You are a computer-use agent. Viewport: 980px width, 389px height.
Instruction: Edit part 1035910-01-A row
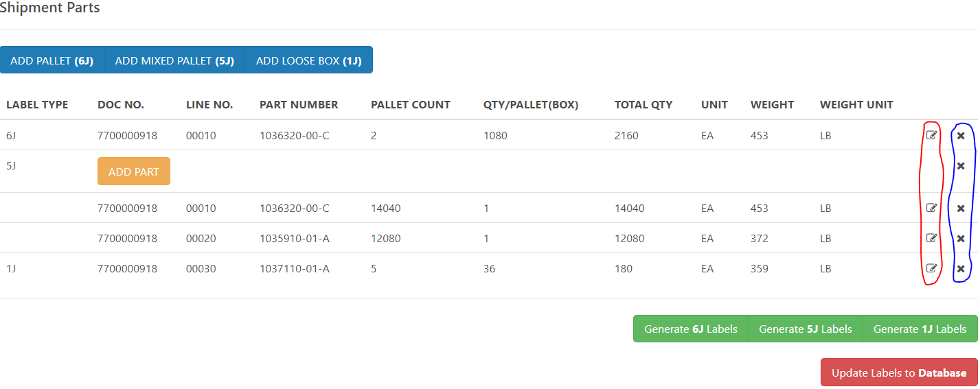(x=931, y=238)
